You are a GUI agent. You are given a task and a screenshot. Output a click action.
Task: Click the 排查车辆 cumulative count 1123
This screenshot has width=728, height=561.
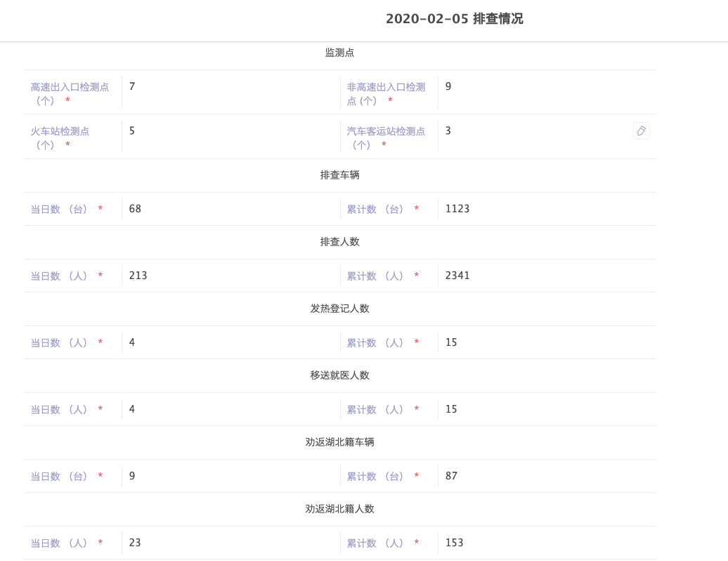click(x=457, y=209)
